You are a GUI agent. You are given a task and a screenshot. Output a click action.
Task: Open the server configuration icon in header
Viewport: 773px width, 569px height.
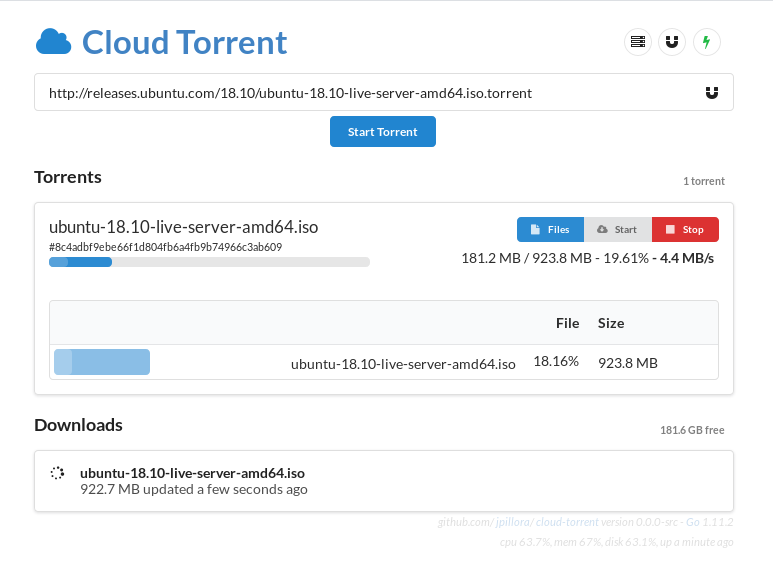(x=638, y=42)
